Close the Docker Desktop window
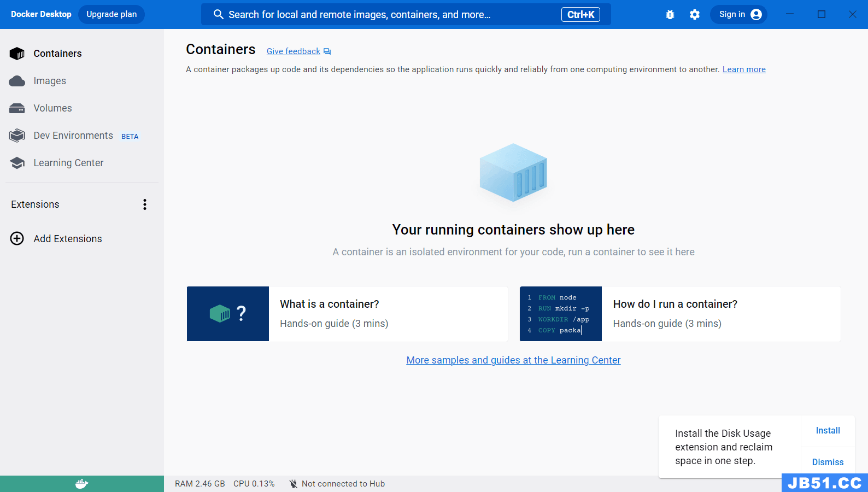This screenshot has width=868, height=492. coord(853,14)
